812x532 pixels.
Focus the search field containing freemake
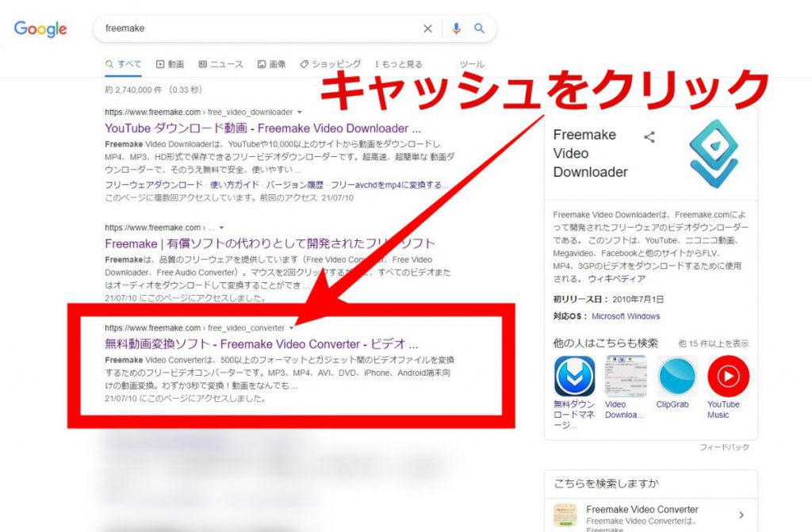pos(259,29)
